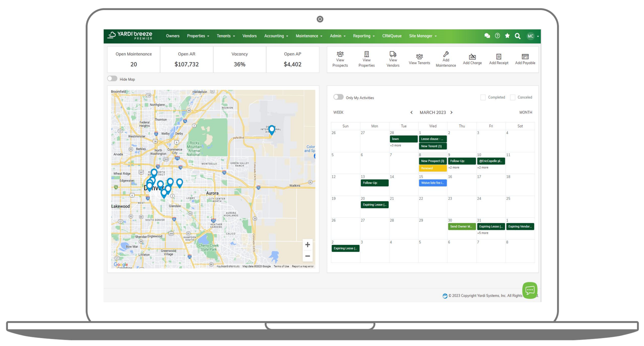The height and width of the screenshot is (346, 644).
Task: Enable Only My Activities toggle
Action: [x=338, y=97]
